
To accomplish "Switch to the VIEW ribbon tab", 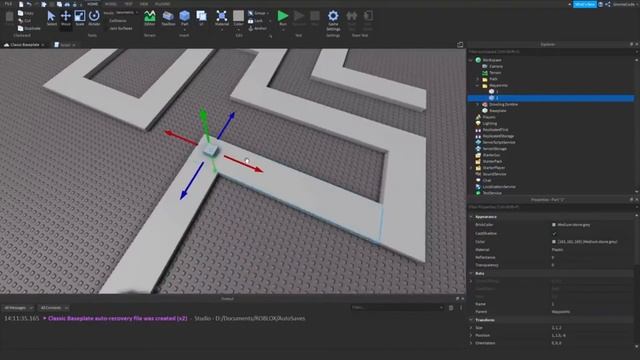I will coord(144,4).
